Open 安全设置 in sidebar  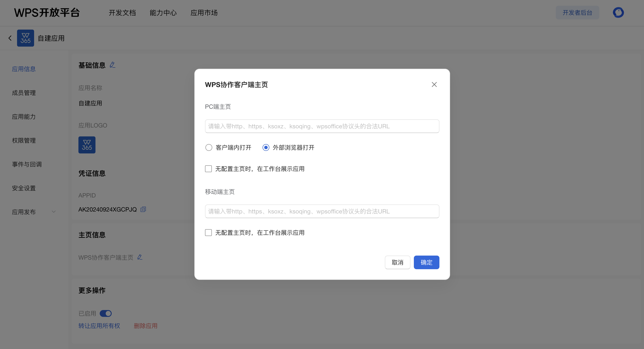24,188
